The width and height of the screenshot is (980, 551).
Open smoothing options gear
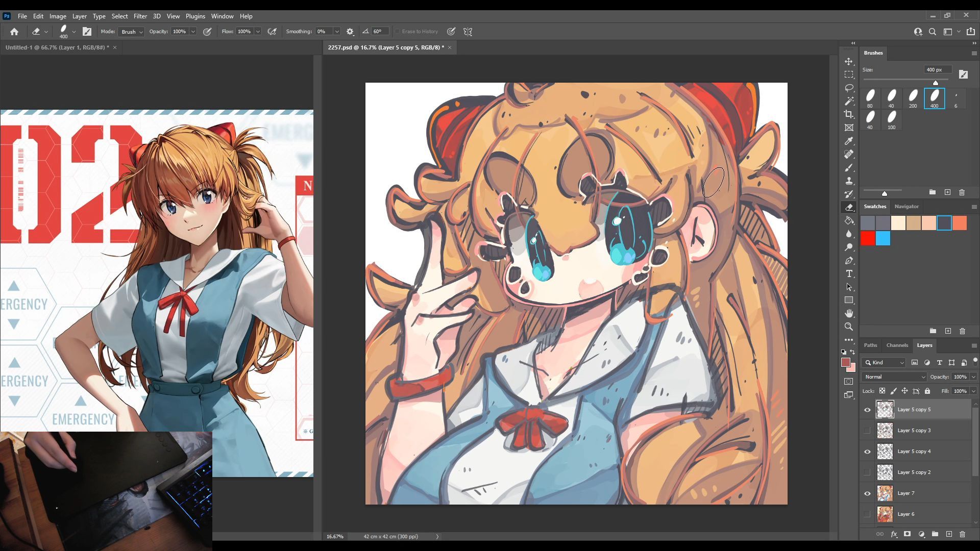[350, 32]
